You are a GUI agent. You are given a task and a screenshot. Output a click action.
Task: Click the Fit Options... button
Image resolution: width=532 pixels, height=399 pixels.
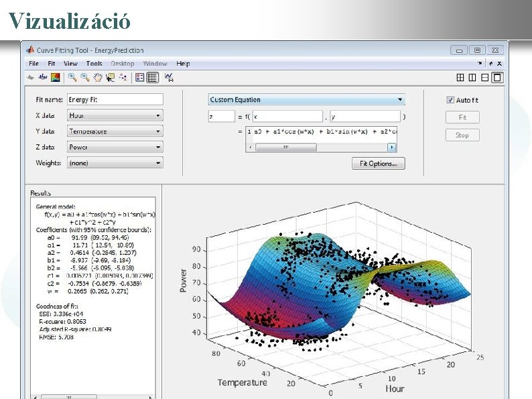(379, 164)
